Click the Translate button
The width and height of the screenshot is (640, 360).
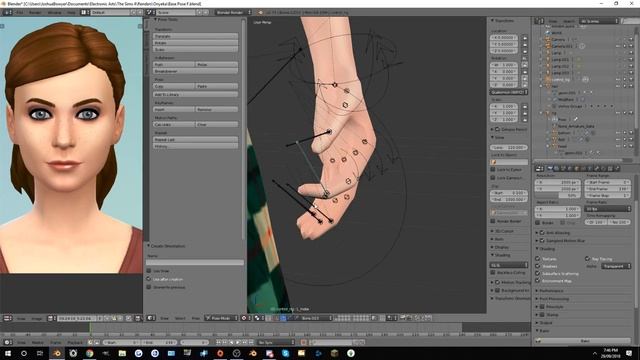click(x=196, y=36)
